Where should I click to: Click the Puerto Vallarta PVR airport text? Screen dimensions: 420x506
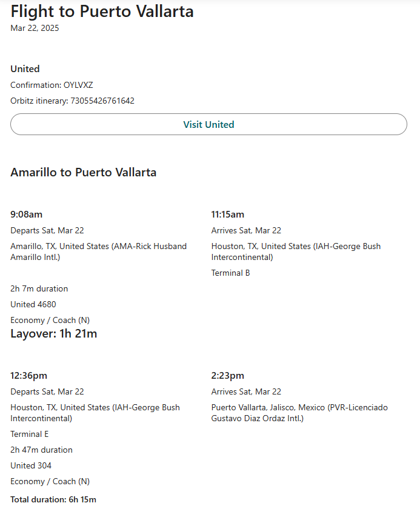coord(299,413)
